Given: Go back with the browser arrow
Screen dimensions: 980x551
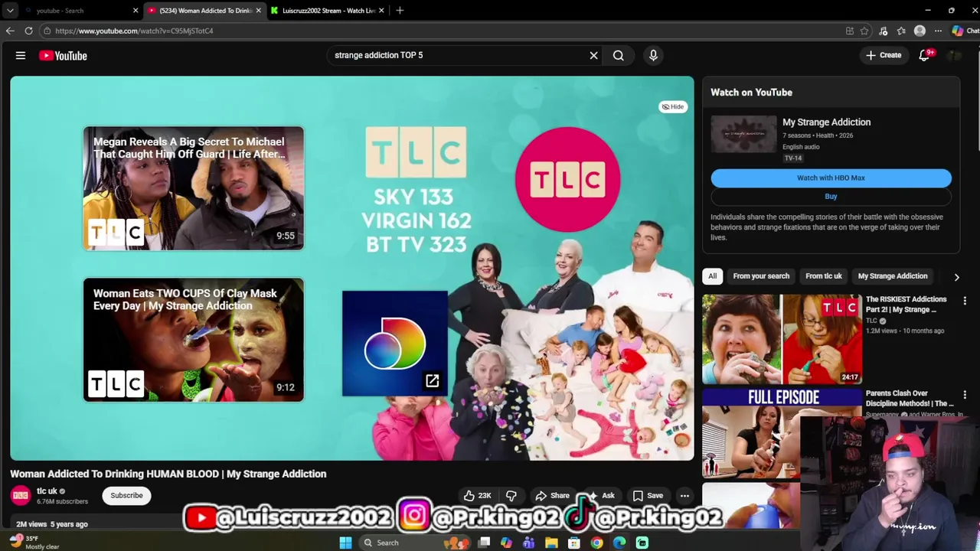Looking at the screenshot, I should (10, 31).
